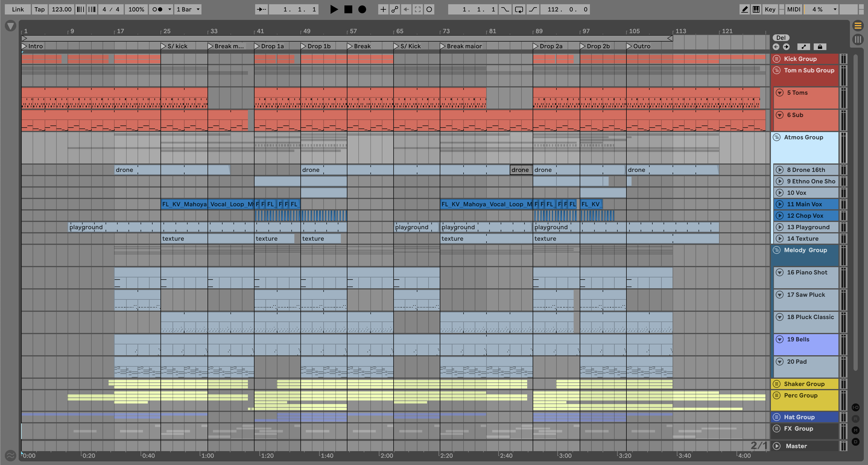Click the Arrangement Record button
The height and width of the screenshot is (465, 868).
click(x=362, y=9)
